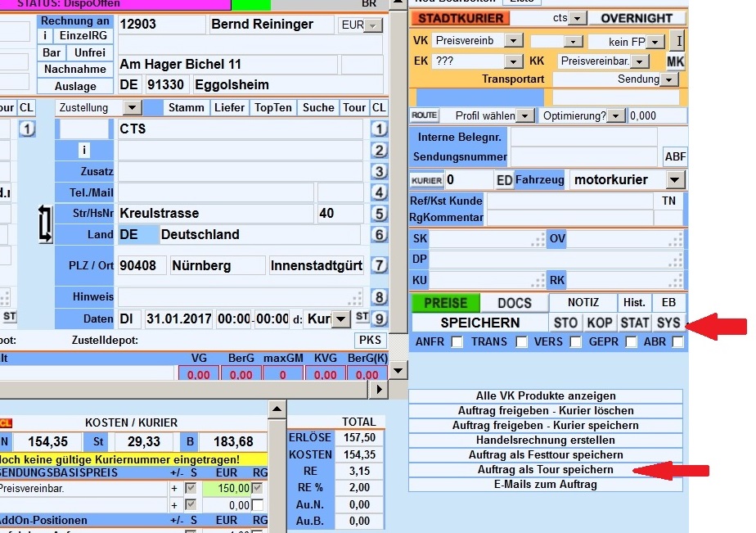Switch to the Suche tab
The height and width of the screenshot is (533, 756).
point(318,107)
